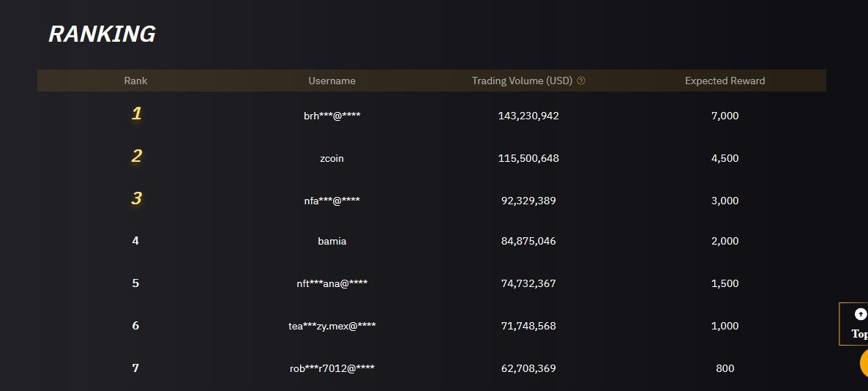Click the Trading Volume info question icon
Image resolution: width=868 pixels, height=391 pixels.
tap(581, 81)
